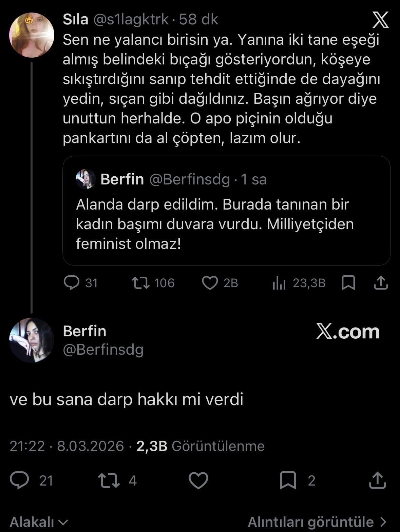Open Alıntıları görüntüle quotes view
Viewport: 400px width, 532px height.
coord(317,522)
